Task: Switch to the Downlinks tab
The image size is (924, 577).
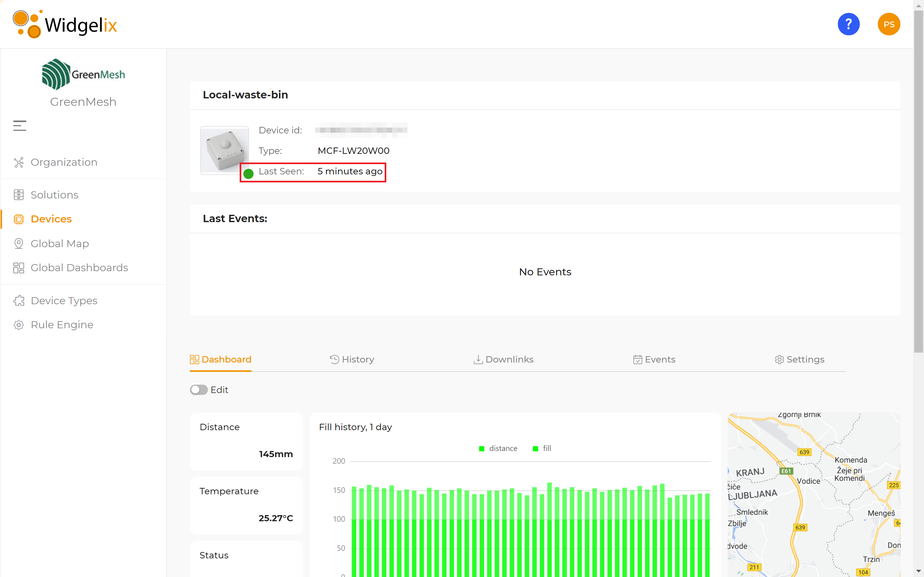Action: pyautogui.click(x=504, y=359)
